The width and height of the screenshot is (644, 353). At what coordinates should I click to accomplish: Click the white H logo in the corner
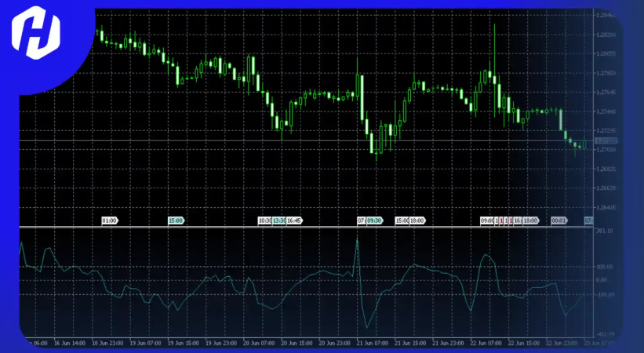36,32
